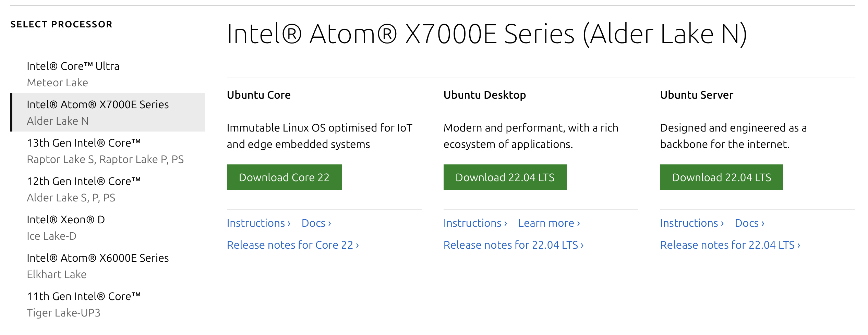The height and width of the screenshot is (335, 868).
Task: Open Ubuntu Server Instructions link
Action: coord(692,223)
